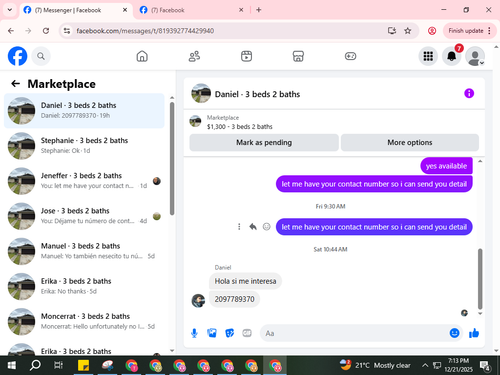This screenshot has height=375, width=500.
Task: Click conversation scroll down arrow
Action: 480,313
